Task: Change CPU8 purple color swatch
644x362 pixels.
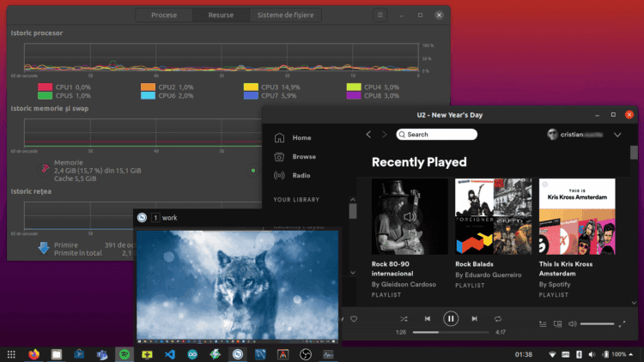Action: [354, 95]
